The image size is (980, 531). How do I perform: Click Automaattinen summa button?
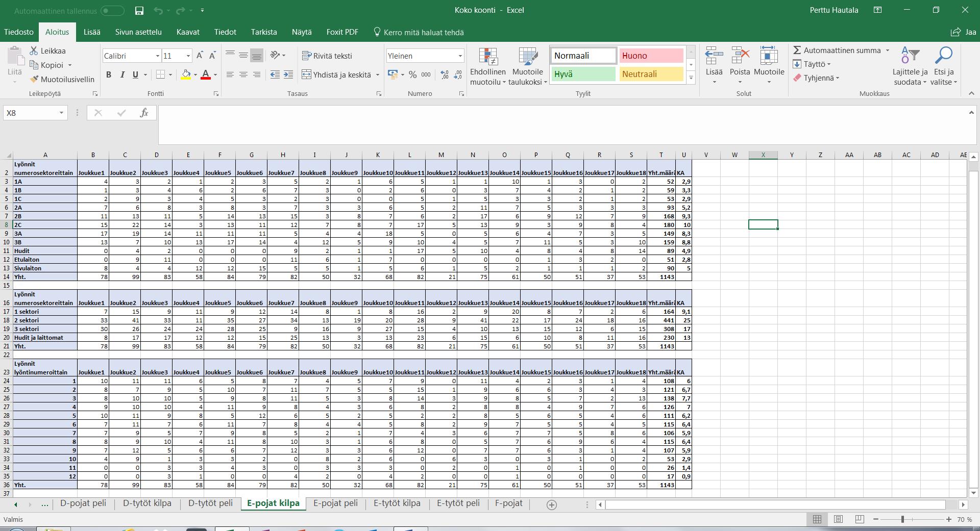tap(837, 50)
